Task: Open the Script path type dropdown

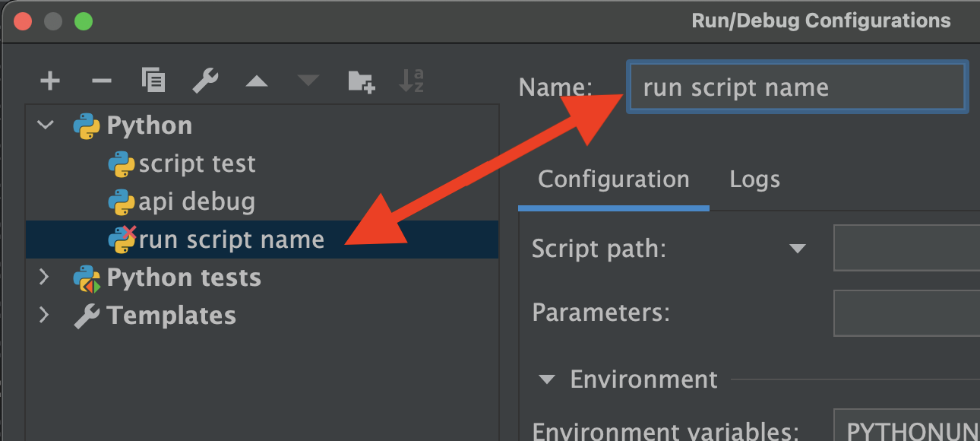Action: tap(797, 249)
